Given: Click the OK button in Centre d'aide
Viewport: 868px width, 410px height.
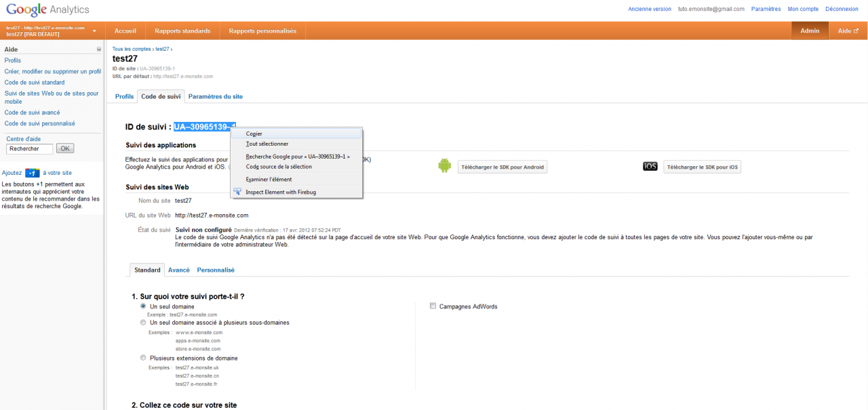Looking at the screenshot, I should [x=65, y=148].
